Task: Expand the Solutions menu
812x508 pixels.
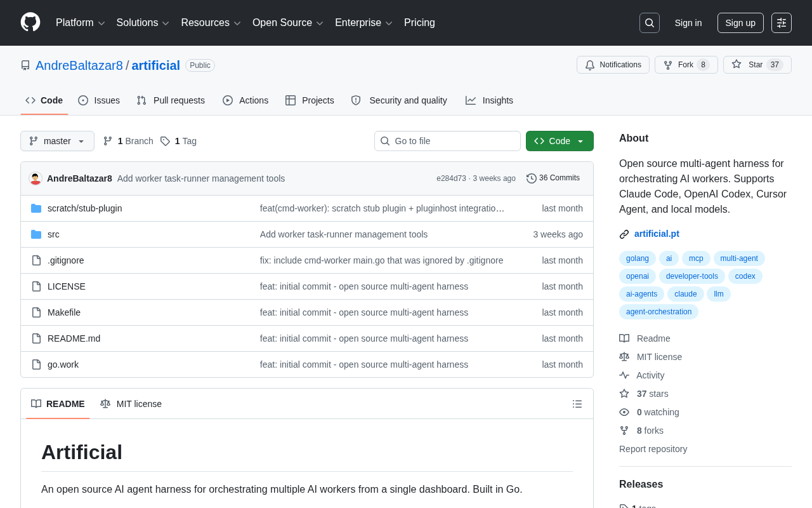Action: point(143,23)
